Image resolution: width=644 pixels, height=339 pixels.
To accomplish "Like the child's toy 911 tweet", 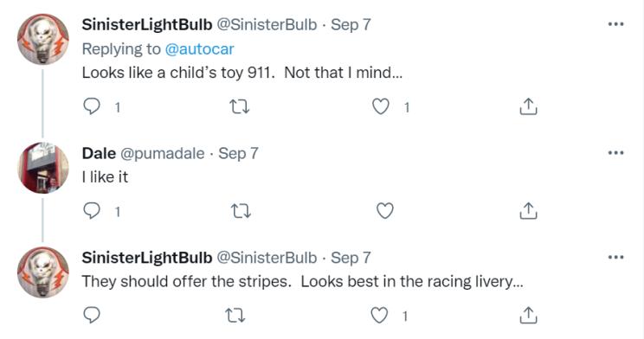I will 380,106.
